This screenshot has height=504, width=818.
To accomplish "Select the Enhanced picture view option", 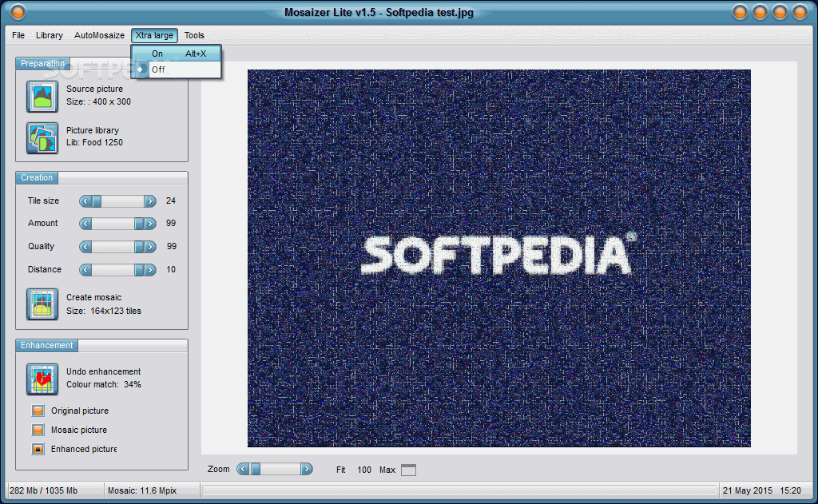I will pyautogui.click(x=38, y=449).
